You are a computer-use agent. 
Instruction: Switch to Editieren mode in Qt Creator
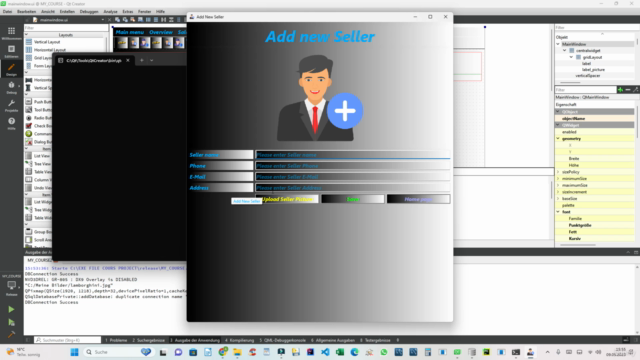click(11, 51)
